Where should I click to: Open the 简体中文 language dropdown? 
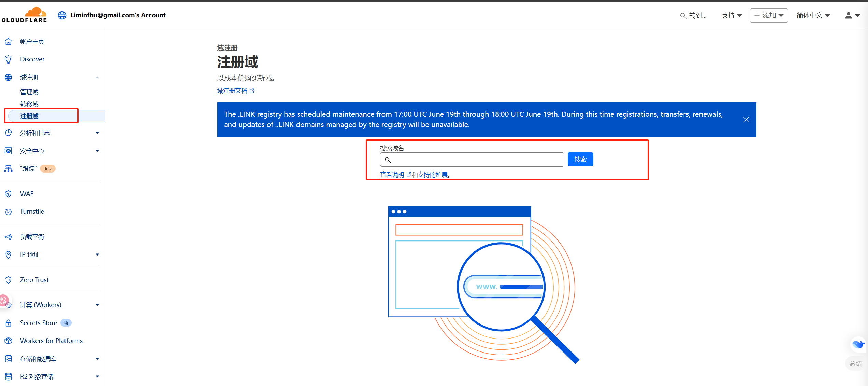813,15
